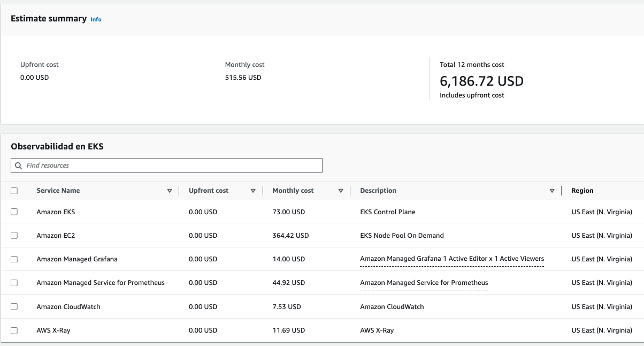
Task: Select the Amazon EC2 row checkbox
Action: click(14, 236)
